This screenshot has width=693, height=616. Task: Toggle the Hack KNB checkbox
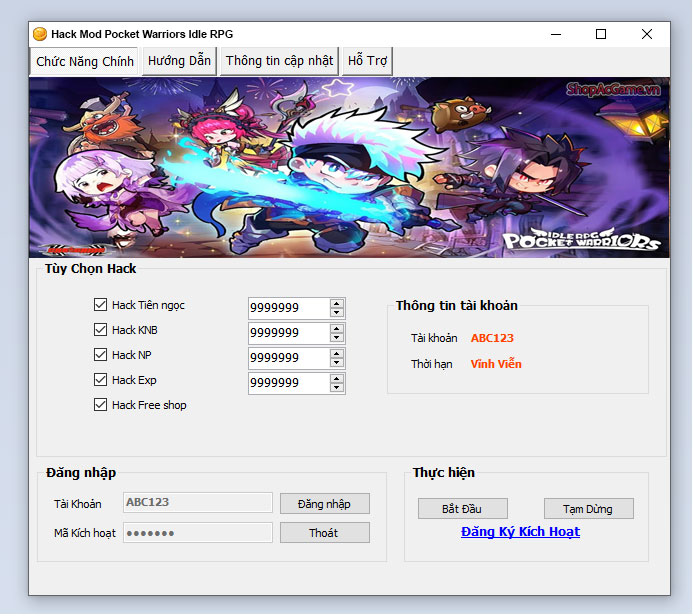[100, 330]
